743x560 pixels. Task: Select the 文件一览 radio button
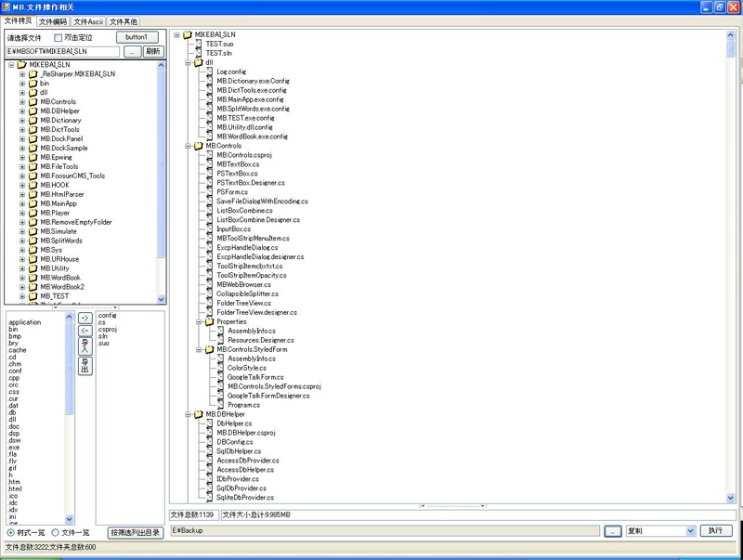56,533
